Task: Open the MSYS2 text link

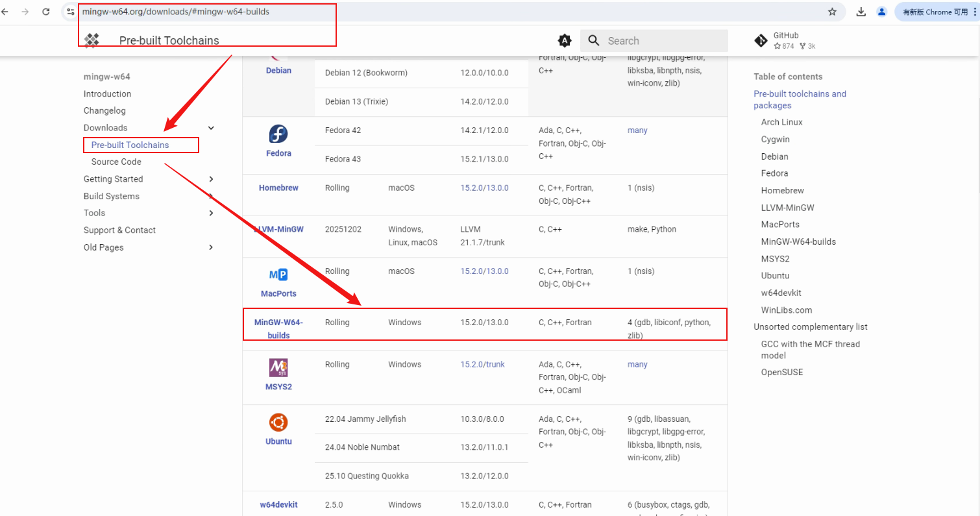Action: click(278, 387)
